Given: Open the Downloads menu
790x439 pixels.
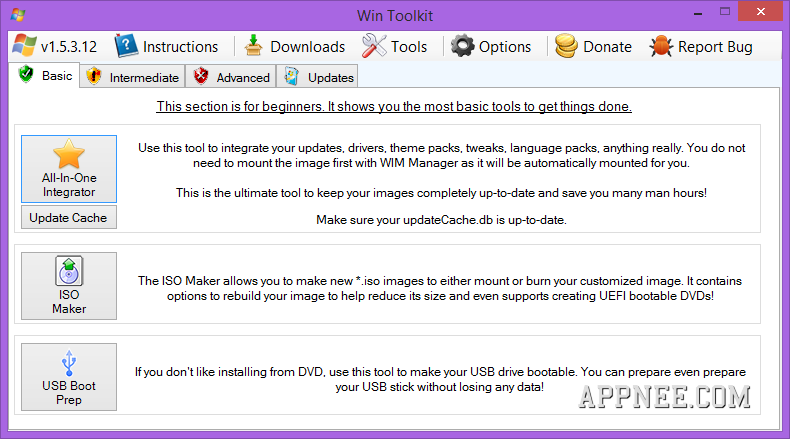Looking at the screenshot, I should pos(295,46).
